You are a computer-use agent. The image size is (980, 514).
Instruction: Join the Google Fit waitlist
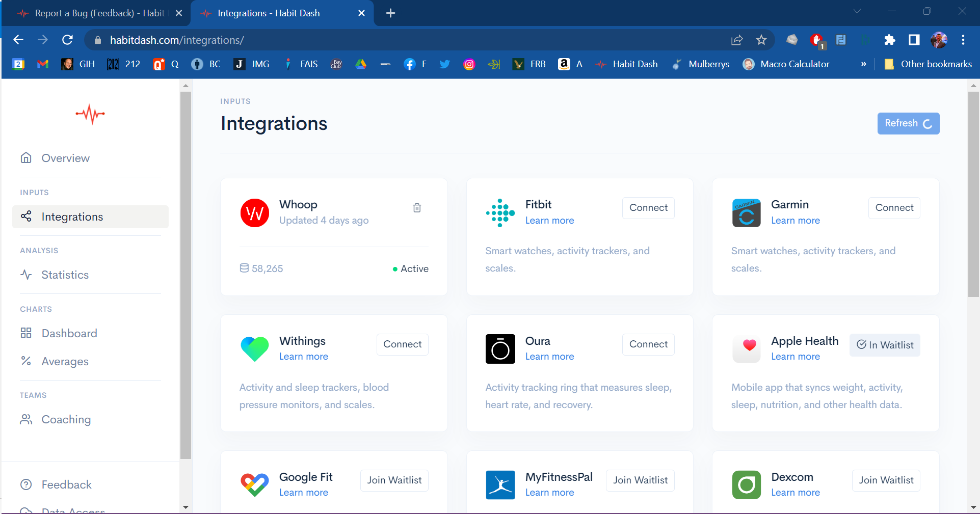pos(394,480)
